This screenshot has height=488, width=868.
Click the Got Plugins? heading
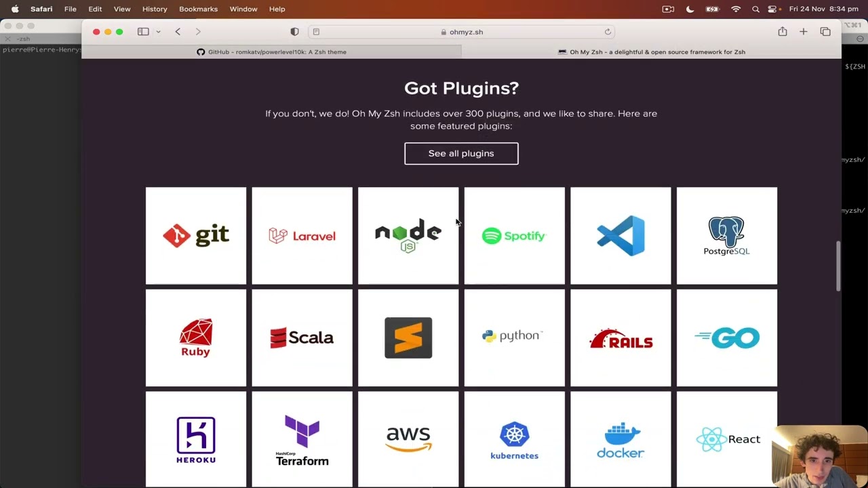[x=461, y=88]
